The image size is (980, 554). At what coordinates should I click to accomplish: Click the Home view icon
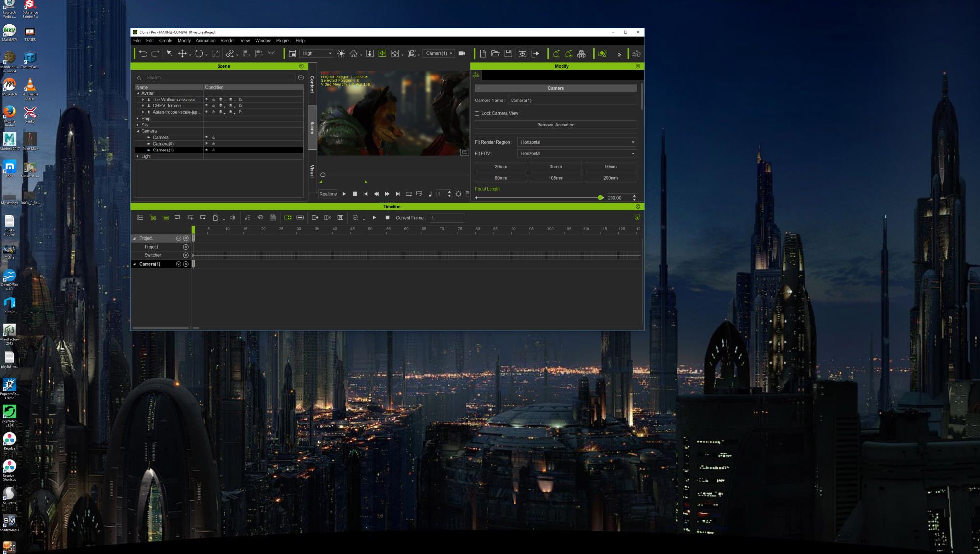pos(353,54)
